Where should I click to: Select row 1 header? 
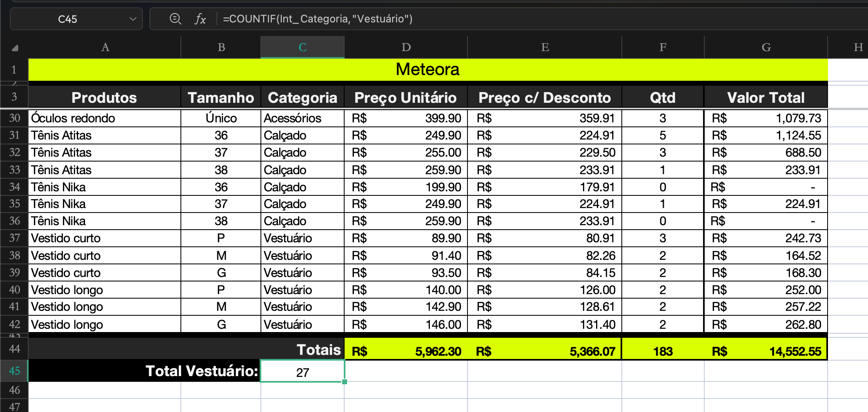coord(14,70)
